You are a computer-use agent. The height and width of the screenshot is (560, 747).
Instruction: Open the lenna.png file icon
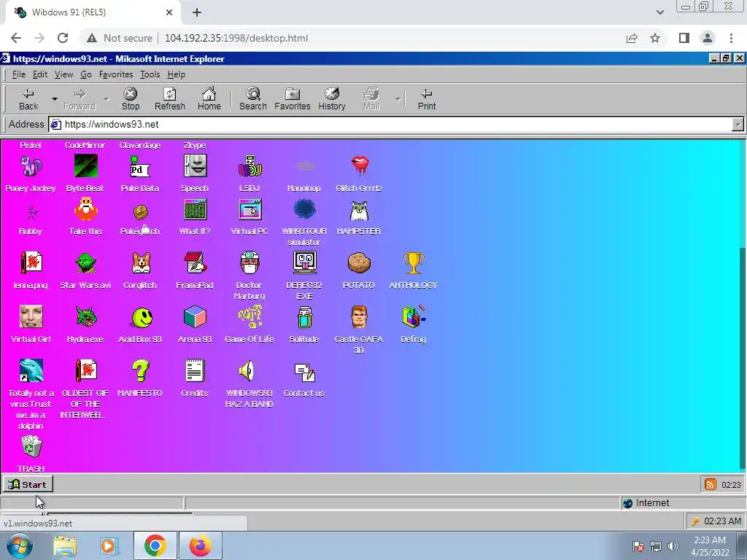pos(31,262)
